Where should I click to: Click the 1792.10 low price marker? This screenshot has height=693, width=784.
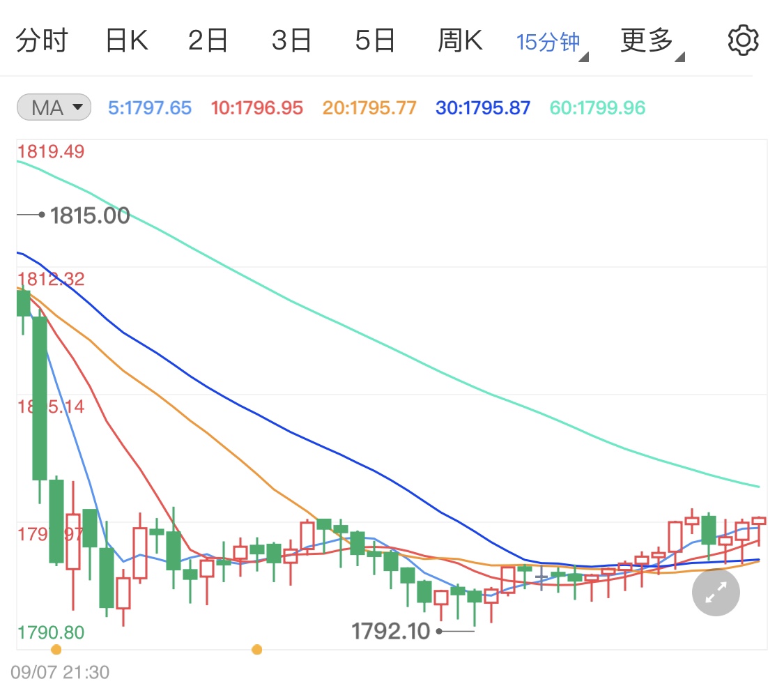pyautogui.click(x=390, y=632)
